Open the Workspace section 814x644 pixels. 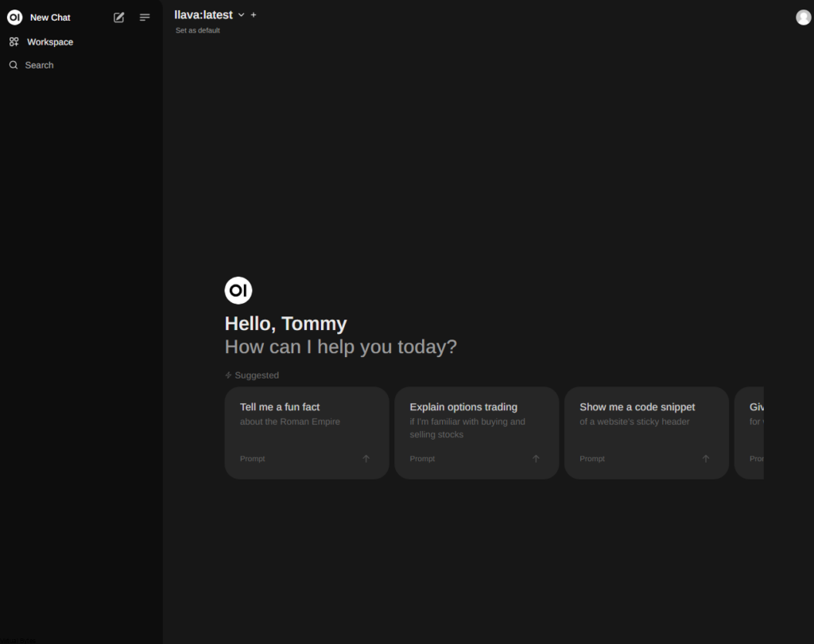49,42
